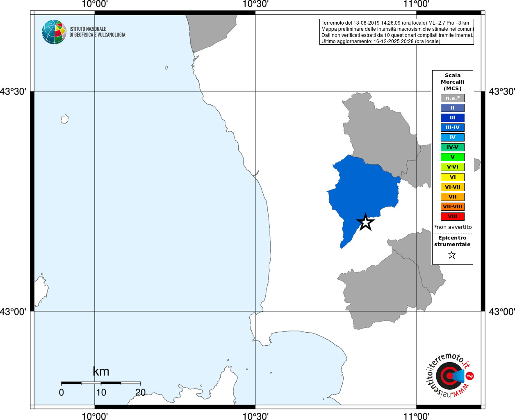This screenshot has width=515, height=420.
Task: Click the Scala Mercalli (MCS) legend title
Action: point(453,82)
